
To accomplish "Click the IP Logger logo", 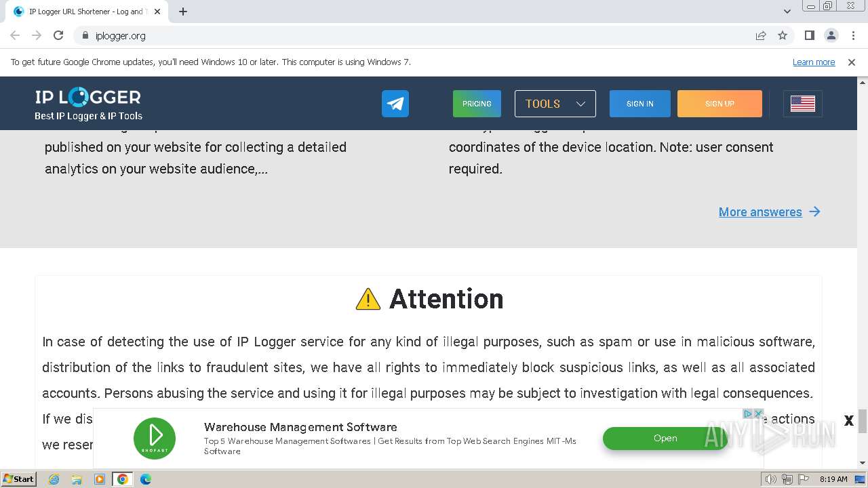I will pyautogui.click(x=88, y=97).
